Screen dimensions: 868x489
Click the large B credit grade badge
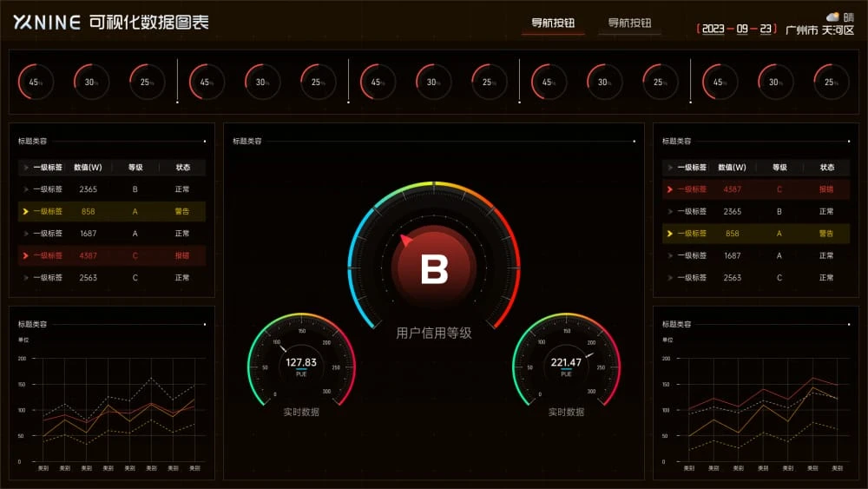(434, 268)
